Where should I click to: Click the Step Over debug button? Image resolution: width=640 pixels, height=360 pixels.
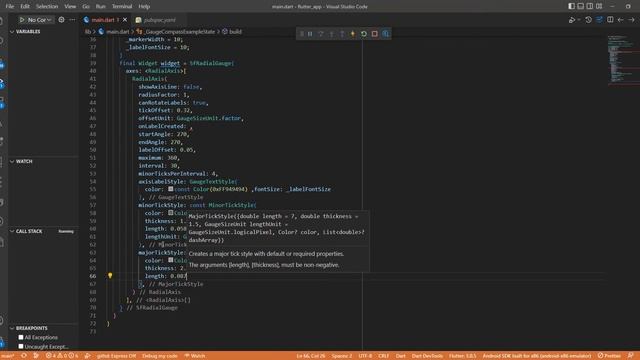pyautogui.click(x=321, y=34)
